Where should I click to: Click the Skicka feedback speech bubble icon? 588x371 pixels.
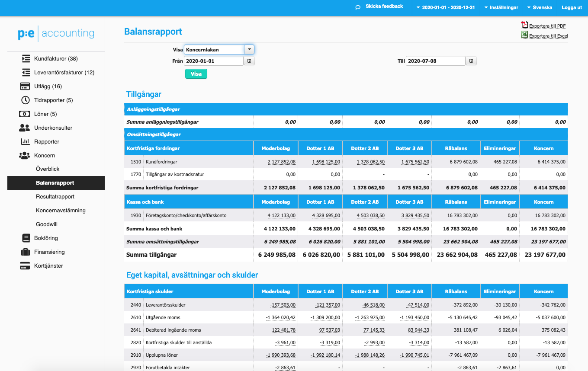(x=358, y=7)
